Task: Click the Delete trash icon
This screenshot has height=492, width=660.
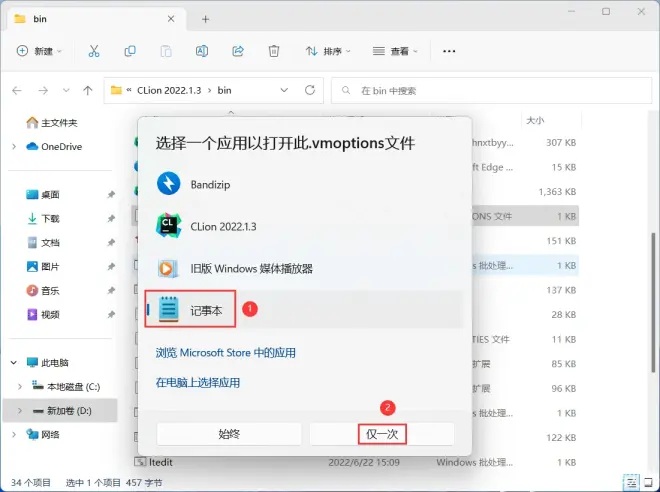Action: coord(274,51)
